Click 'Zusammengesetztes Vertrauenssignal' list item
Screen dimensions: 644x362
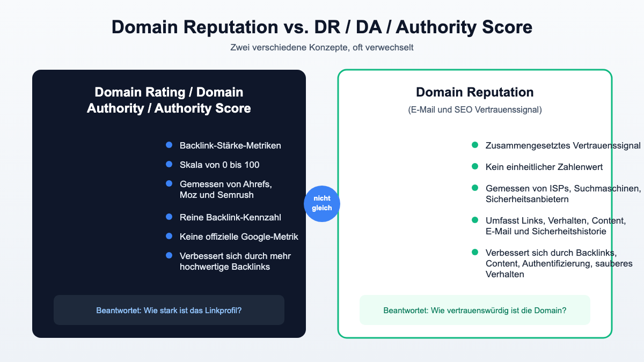coord(563,145)
